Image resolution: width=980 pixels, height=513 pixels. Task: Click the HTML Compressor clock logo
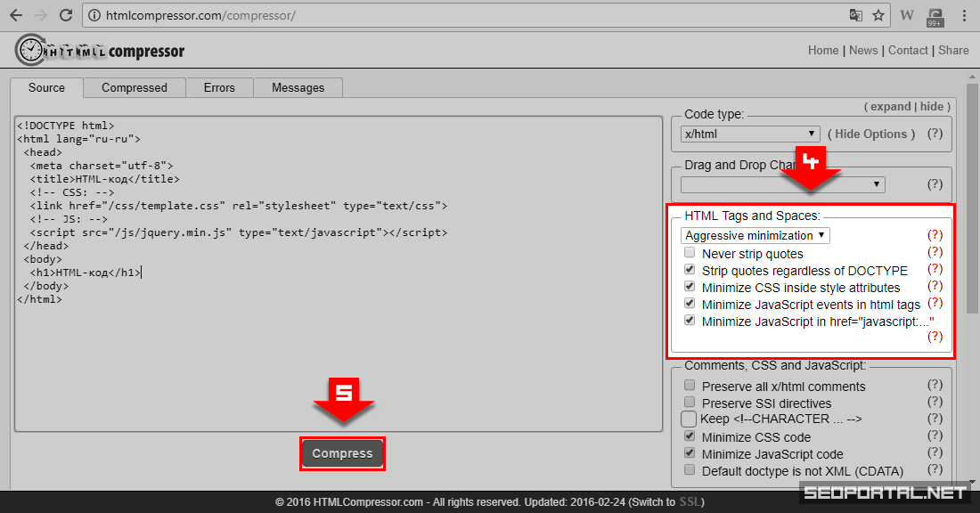30,50
